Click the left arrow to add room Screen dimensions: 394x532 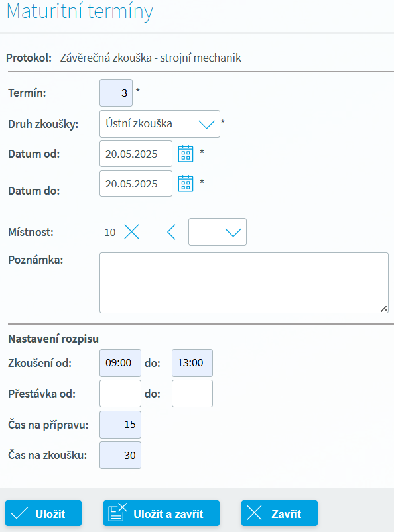172,233
